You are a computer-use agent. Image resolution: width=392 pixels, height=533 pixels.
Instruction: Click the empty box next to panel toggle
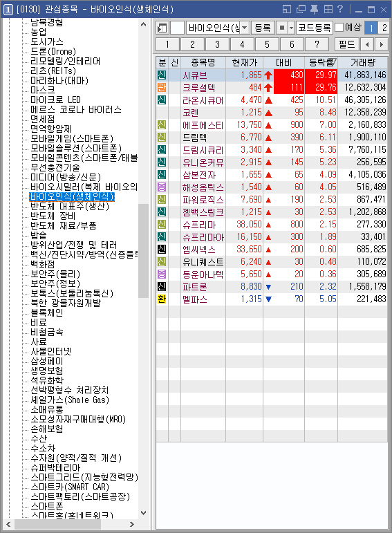(x=177, y=28)
